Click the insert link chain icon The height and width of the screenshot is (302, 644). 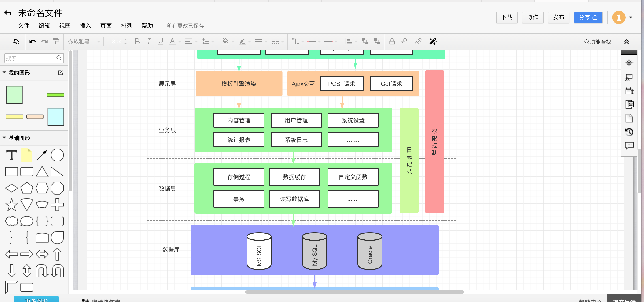[x=418, y=41]
